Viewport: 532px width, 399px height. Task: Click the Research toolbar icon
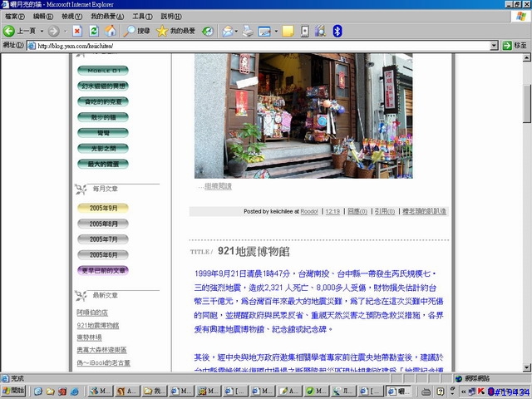pos(320,32)
